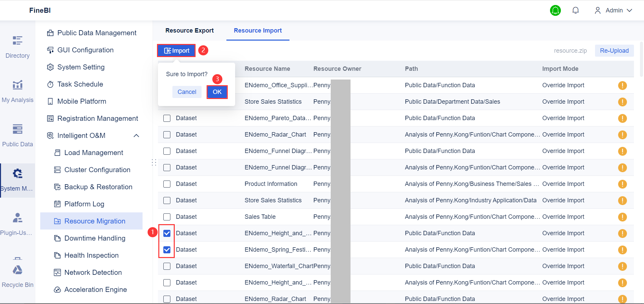The image size is (644, 304).
Task: Check the Sales Table dataset checkbox
Action: pos(167,217)
